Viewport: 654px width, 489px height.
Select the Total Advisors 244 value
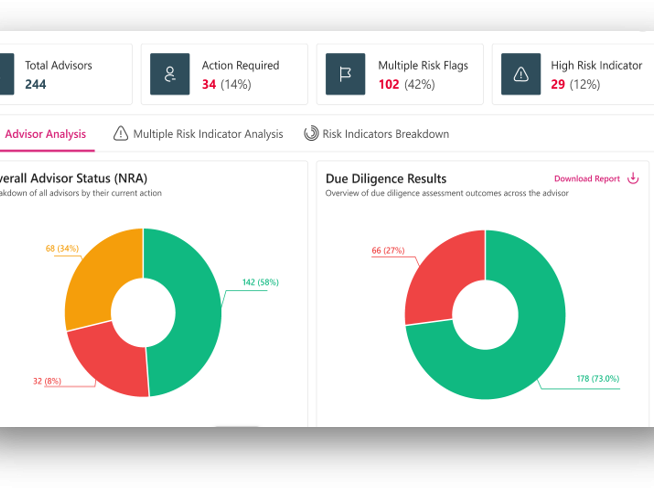tap(35, 85)
